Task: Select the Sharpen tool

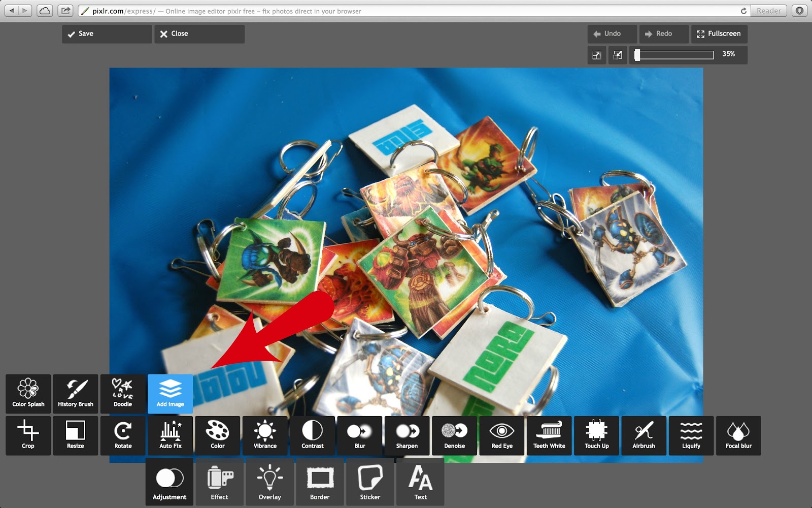Action: pos(407,435)
